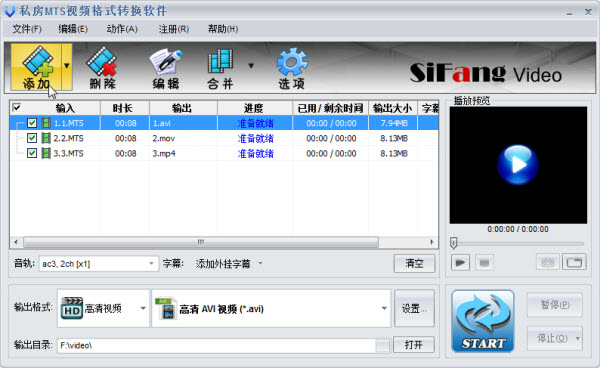Open the 编辑 edit tool icon
600x368 pixels.
coord(165,68)
